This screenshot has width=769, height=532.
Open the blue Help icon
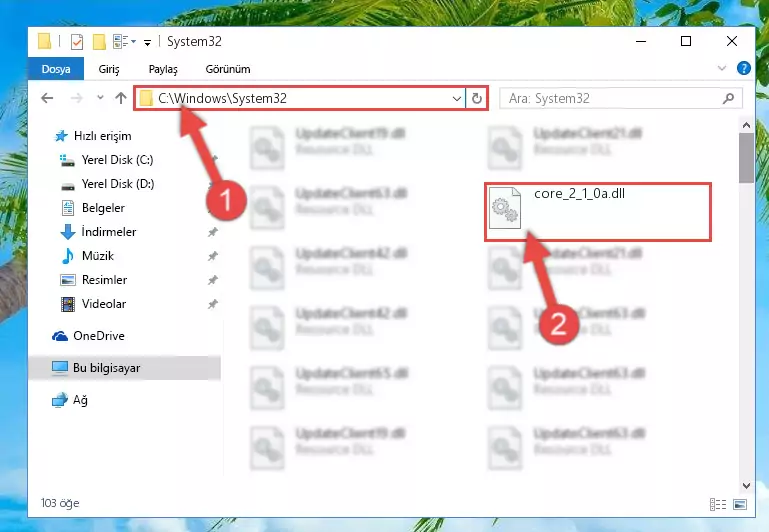point(743,68)
